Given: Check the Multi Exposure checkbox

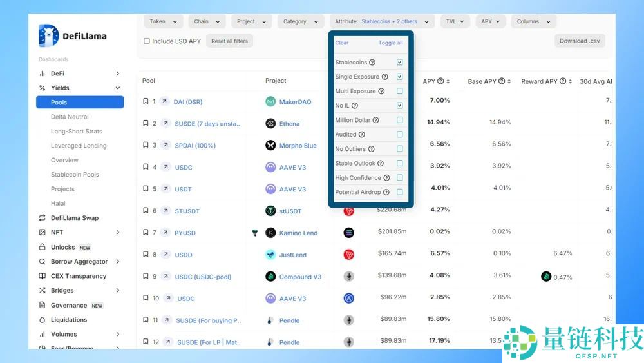Looking at the screenshot, I should (400, 91).
